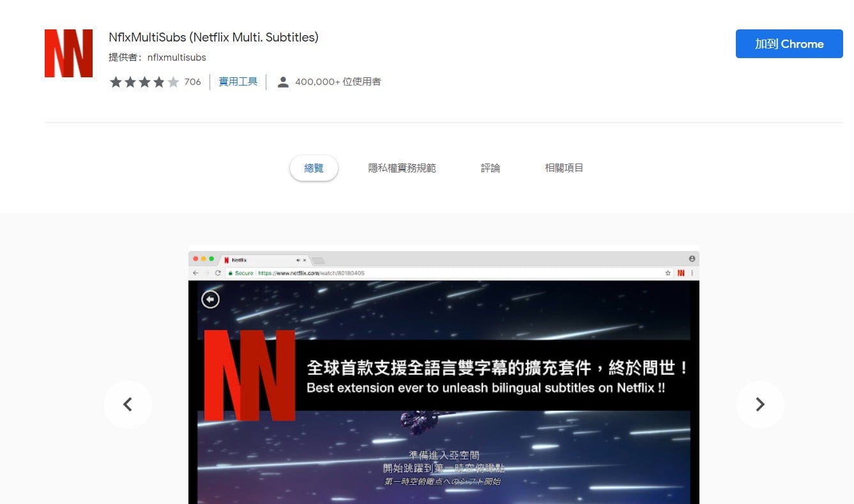Switch to the 相關項目 tab

[564, 168]
